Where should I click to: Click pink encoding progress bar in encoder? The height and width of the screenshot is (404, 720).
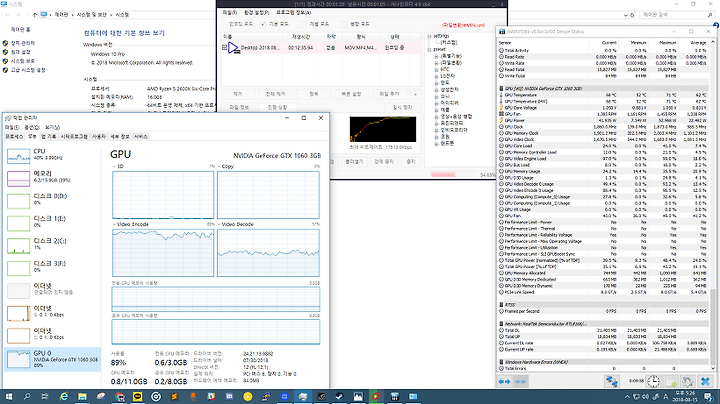443,174
